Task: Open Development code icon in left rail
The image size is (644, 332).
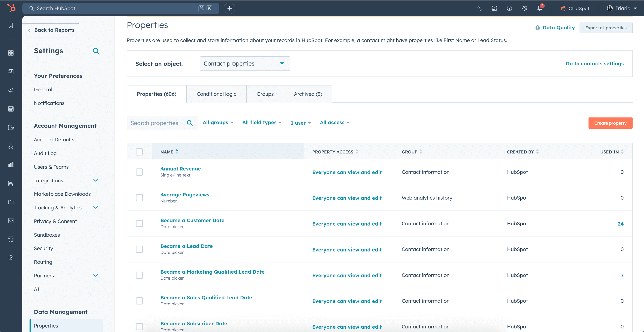Action: pyautogui.click(x=11, y=221)
